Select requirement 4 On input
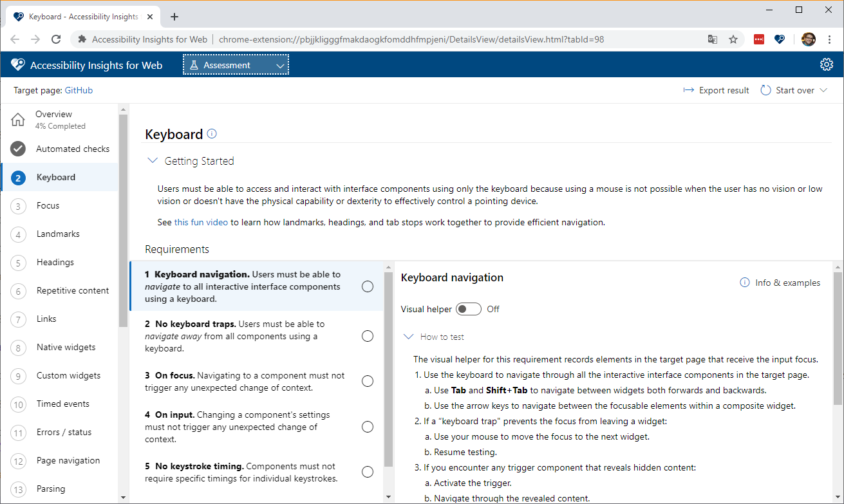 (x=256, y=427)
